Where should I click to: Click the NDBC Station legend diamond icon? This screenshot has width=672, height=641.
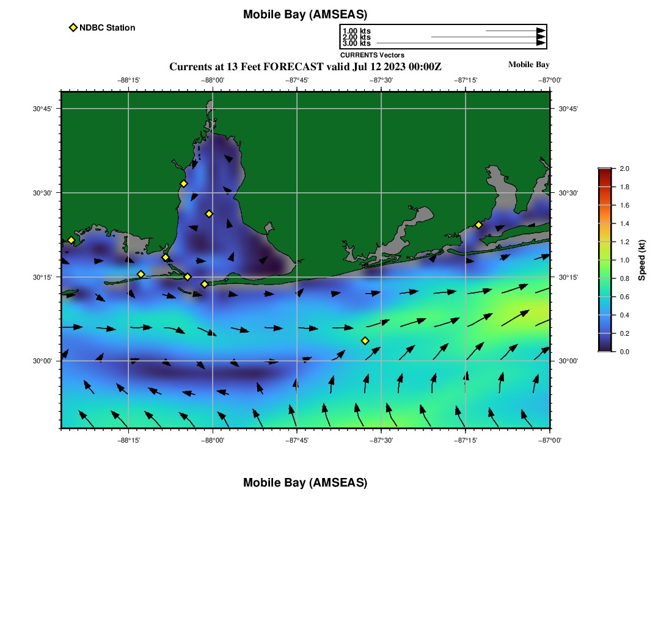73,27
